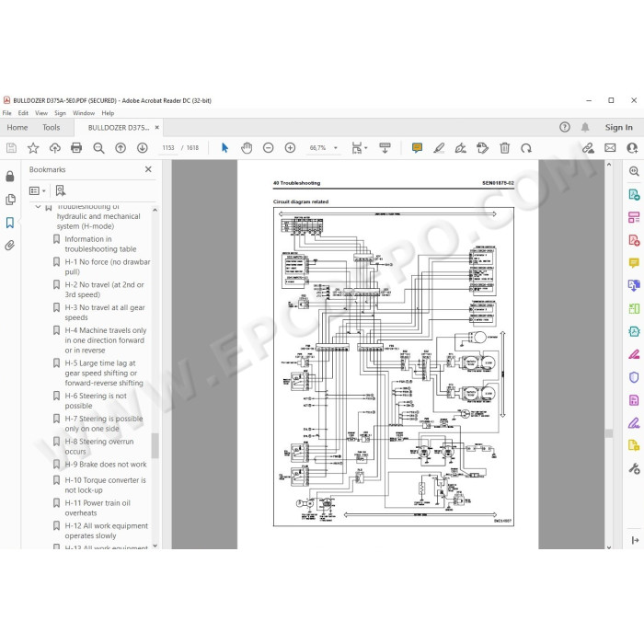Collapse the right tools pane
644x644 pixels.
(635, 541)
